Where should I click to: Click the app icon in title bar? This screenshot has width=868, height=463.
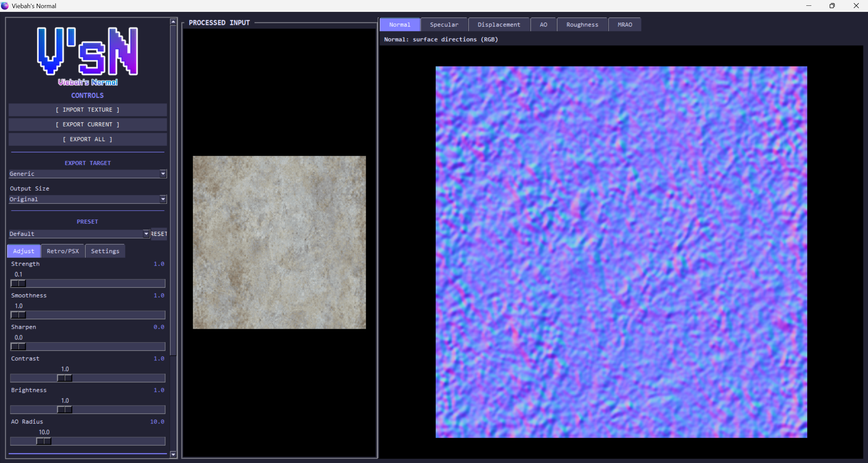[5, 6]
